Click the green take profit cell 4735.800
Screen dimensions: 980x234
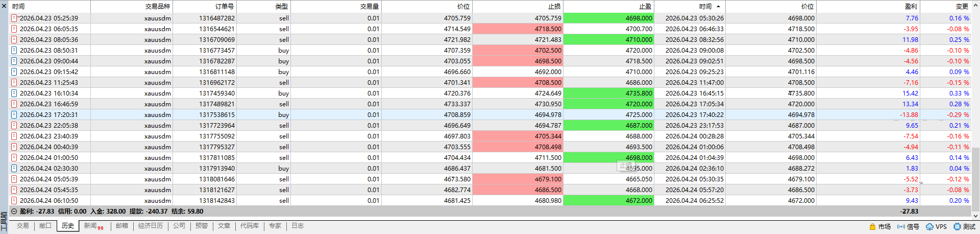(x=608, y=93)
